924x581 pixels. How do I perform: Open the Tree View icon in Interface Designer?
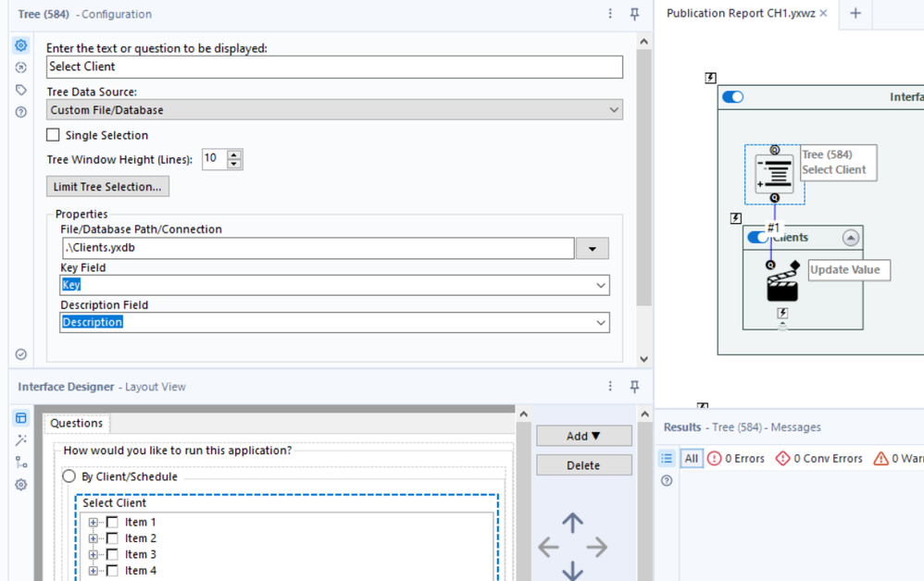[x=20, y=462]
